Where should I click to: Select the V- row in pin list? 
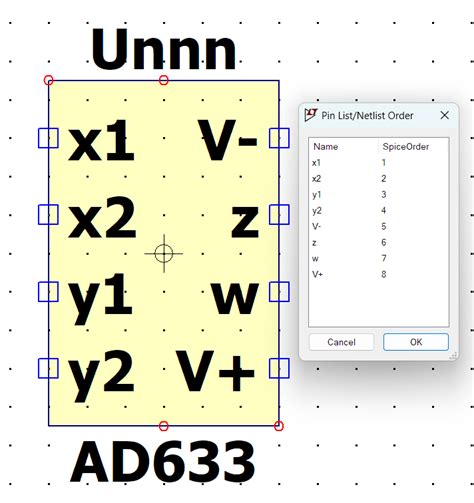click(379, 227)
